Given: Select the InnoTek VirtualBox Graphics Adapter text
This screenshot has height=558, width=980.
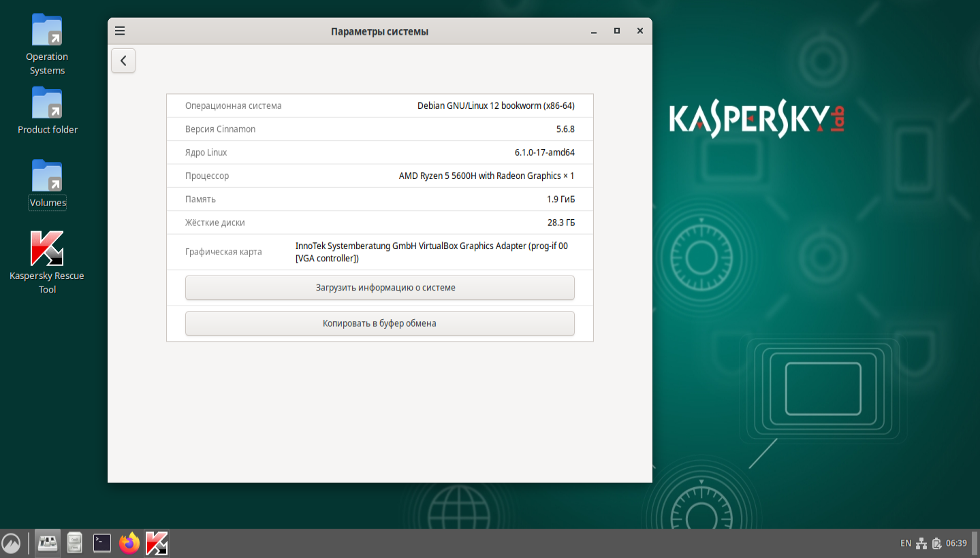Looking at the screenshot, I should tap(432, 252).
